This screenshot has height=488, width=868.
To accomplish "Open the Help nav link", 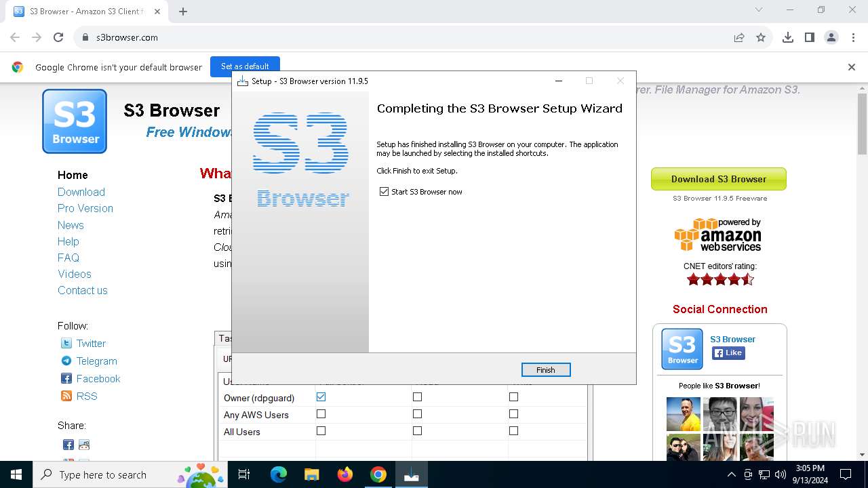I will point(68,241).
